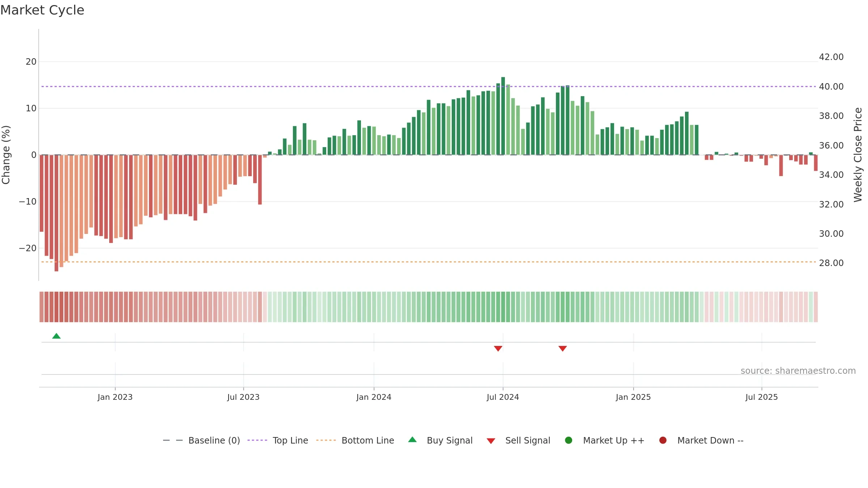Click the Jan 2023 axis label
The height and width of the screenshot is (488, 868).
pos(115,397)
